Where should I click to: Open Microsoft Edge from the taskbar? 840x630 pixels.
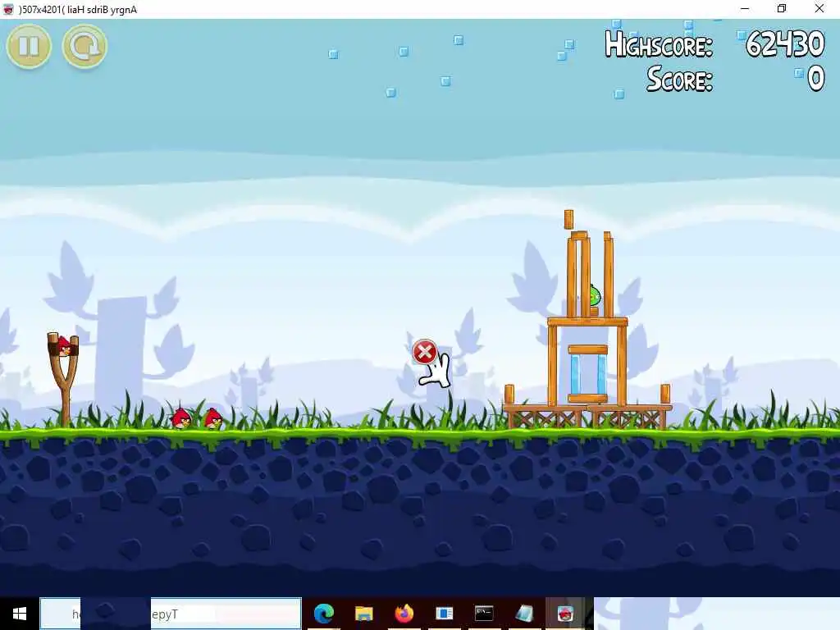[324, 613]
